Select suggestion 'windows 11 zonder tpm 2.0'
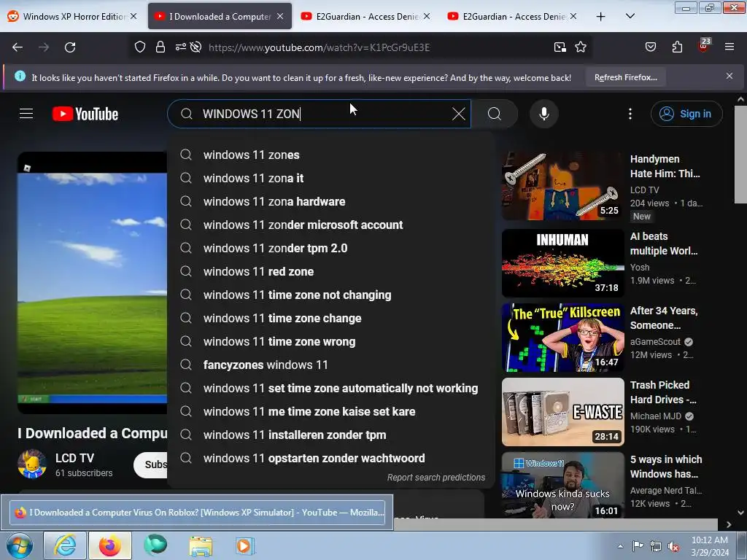Screen dimensions: 747x560 (x=331, y=248)
